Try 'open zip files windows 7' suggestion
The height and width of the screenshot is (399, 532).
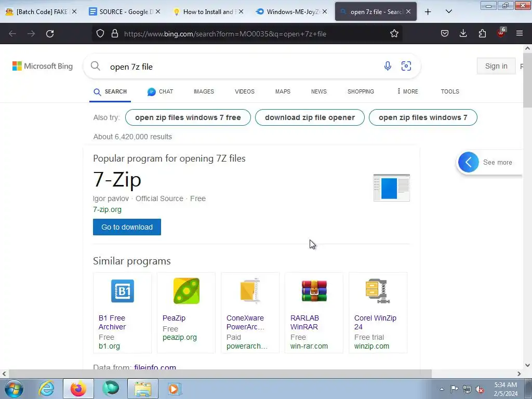point(423,117)
